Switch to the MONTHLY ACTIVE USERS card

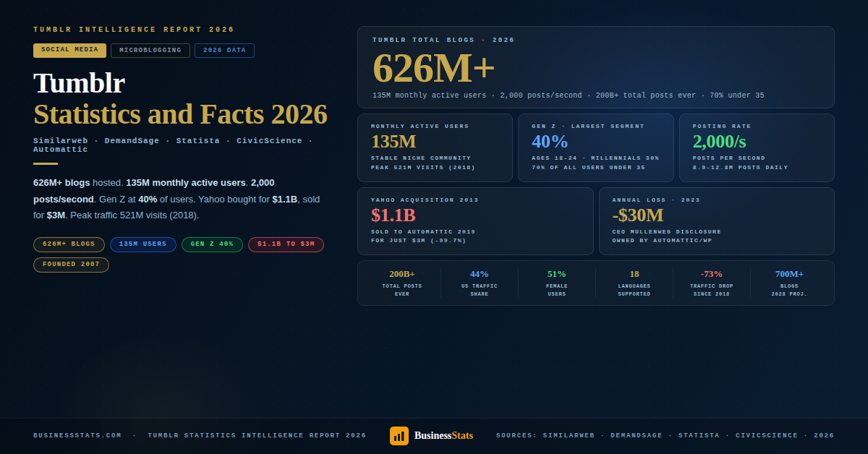coord(435,147)
